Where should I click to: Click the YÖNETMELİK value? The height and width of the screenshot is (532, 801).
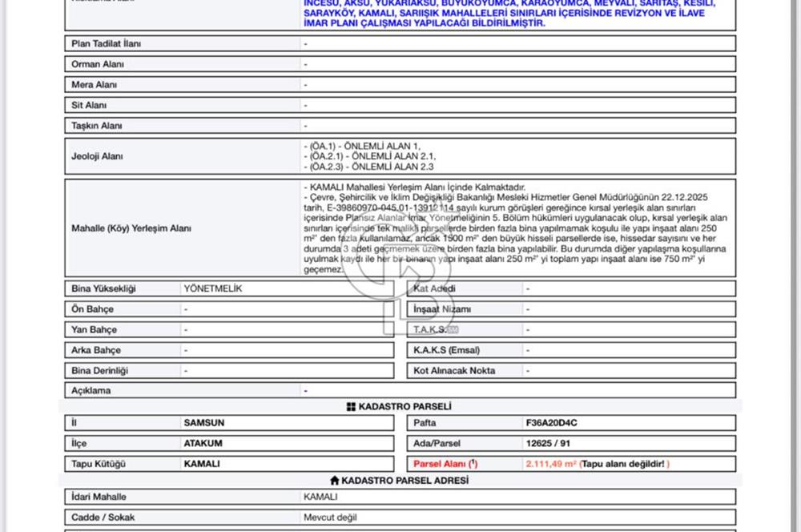click(x=213, y=288)
